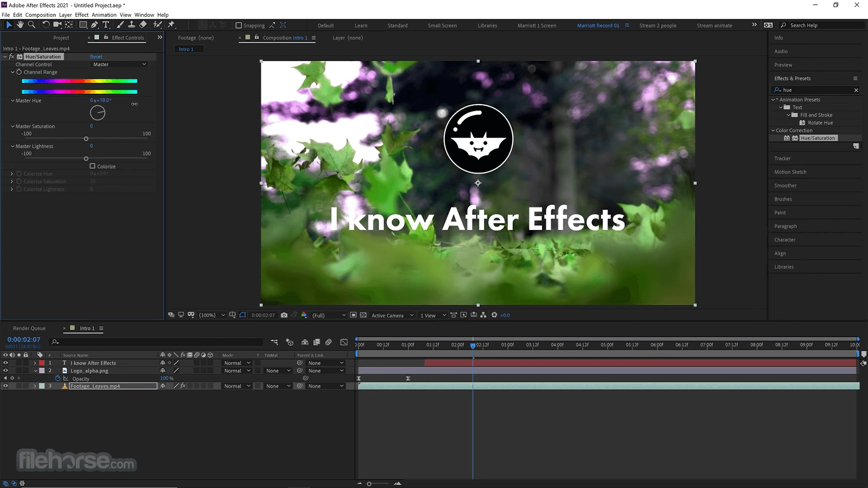The width and height of the screenshot is (868, 488).
Task: Collapse the Color Correction effects category
Action: pyautogui.click(x=773, y=130)
